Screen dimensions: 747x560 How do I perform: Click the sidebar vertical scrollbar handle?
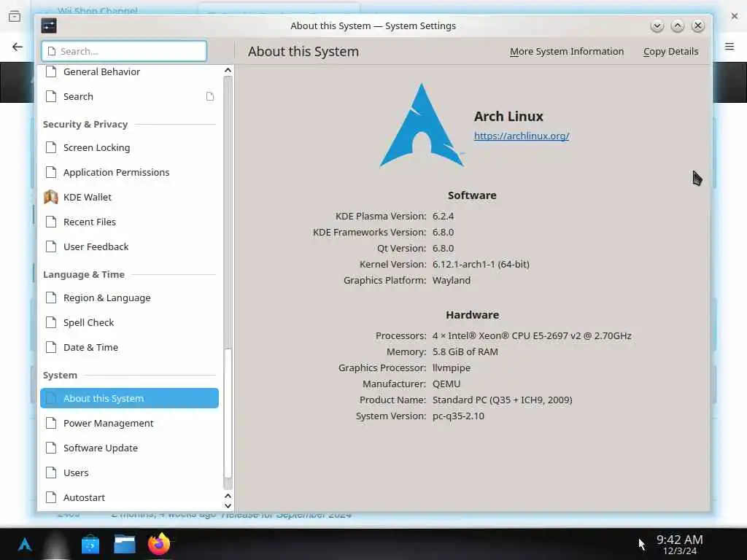pos(228,413)
